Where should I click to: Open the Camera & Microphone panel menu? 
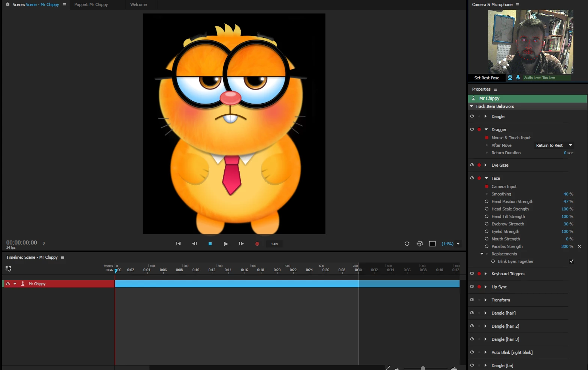518,4
